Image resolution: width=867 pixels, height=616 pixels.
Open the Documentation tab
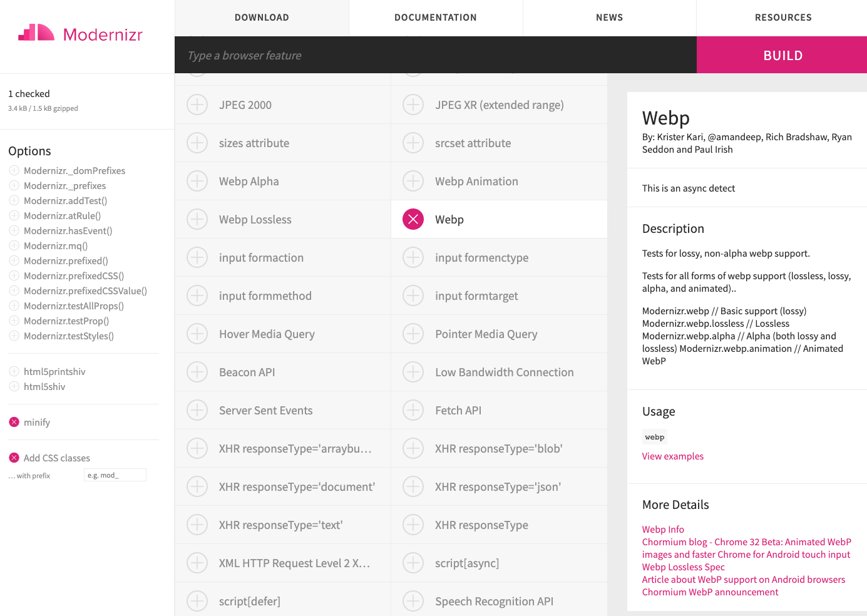pos(436,18)
